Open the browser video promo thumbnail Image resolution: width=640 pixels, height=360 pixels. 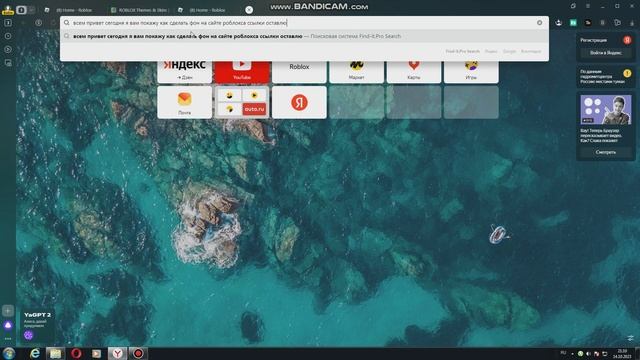click(x=606, y=109)
